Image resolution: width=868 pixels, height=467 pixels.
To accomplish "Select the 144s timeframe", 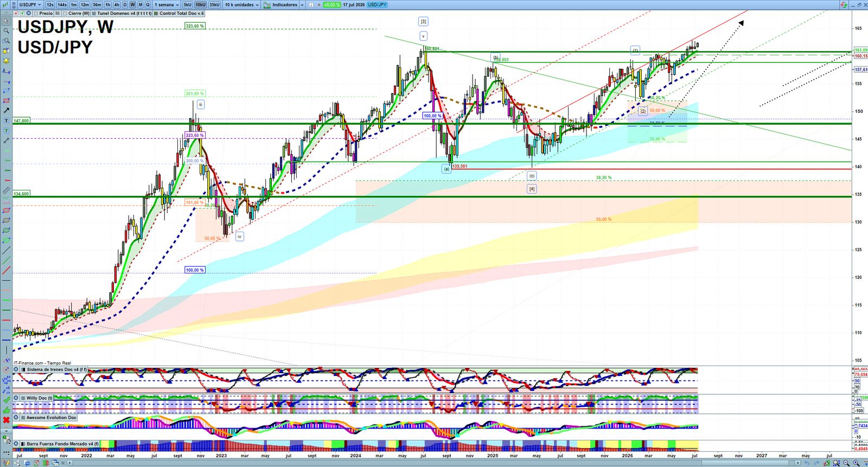I will point(62,4).
